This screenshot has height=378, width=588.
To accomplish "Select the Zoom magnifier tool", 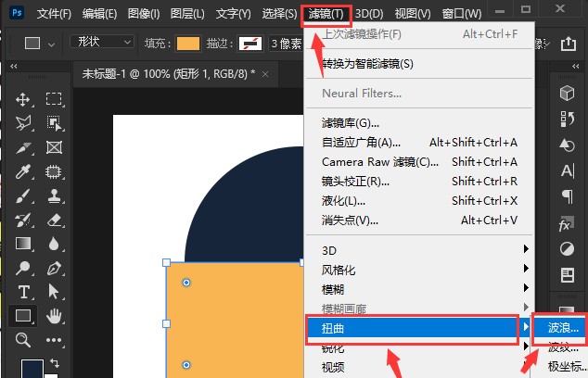I will tap(24, 340).
